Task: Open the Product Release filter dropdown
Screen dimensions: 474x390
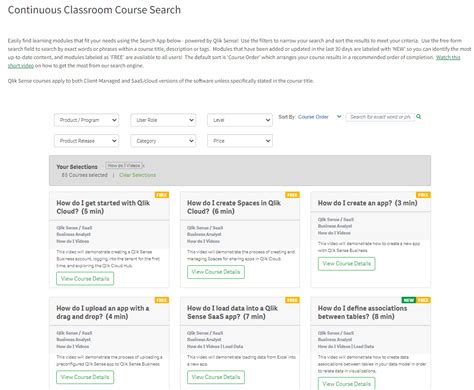Action: 86,141
